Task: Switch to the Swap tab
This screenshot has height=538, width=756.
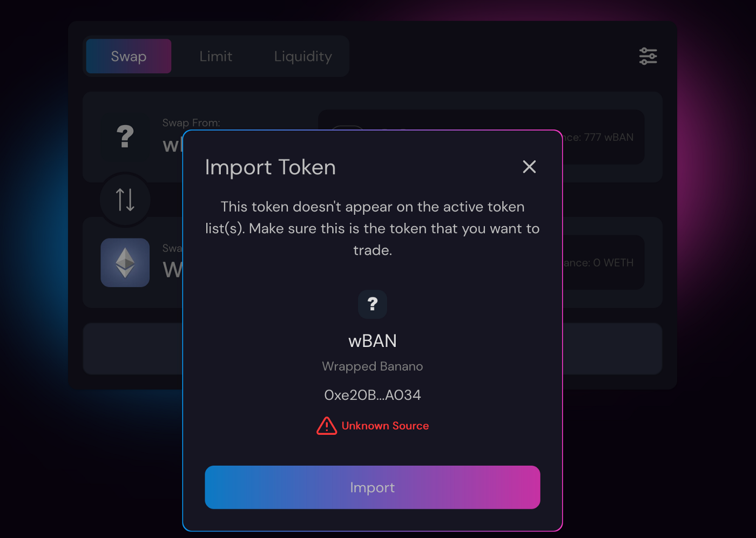Action: [x=129, y=56]
